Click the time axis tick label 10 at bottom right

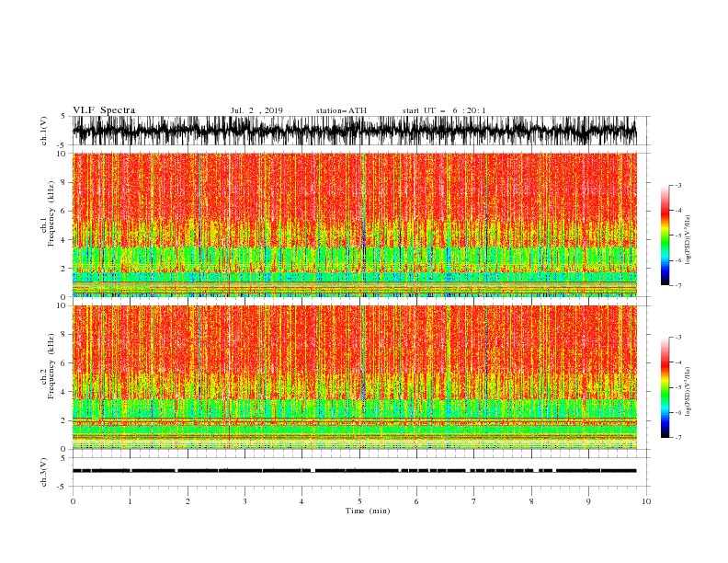tap(646, 501)
